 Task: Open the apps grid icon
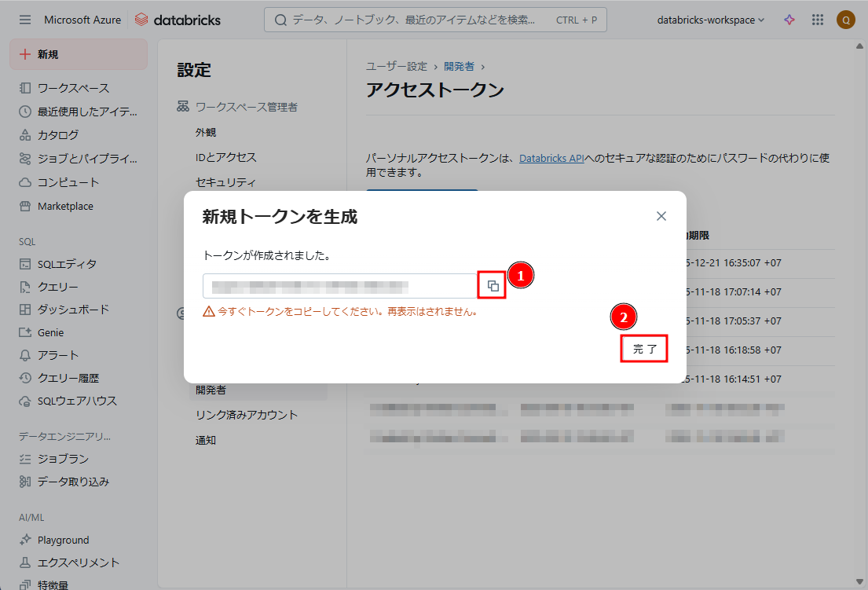pos(817,20)
